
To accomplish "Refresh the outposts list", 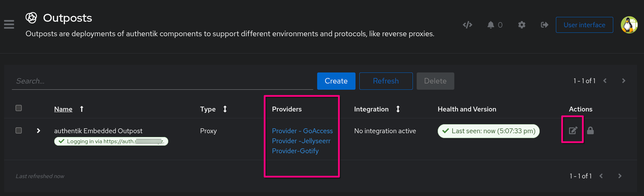I will coord(386,81).
